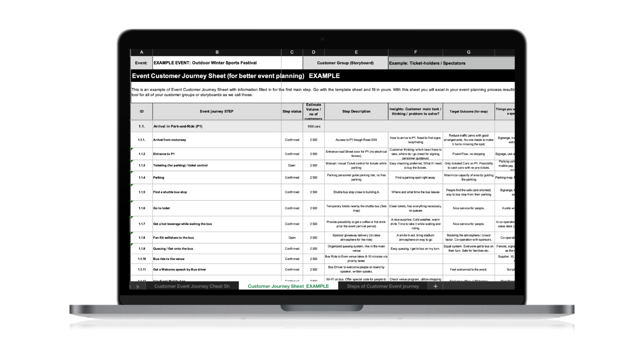Screen dimensions: 644x362
Task: Click the '1000 cars' cell
Action: tap(314, 126)
